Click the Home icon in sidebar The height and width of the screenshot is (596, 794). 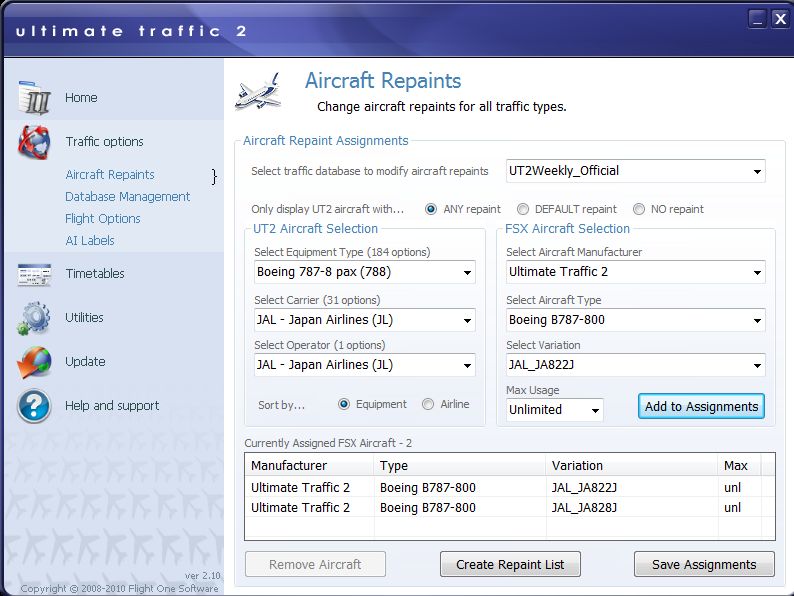coord(34,97)
